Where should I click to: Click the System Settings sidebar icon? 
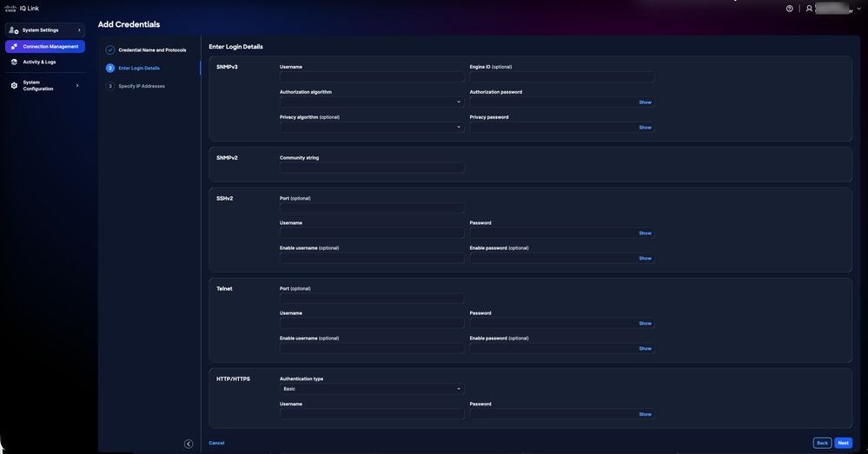[x=14, y=30]
